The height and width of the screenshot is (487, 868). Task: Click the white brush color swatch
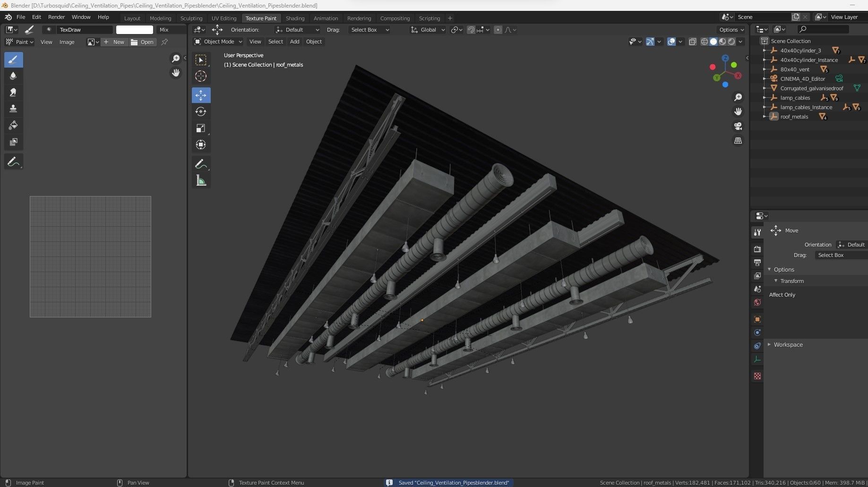[135, 30]
